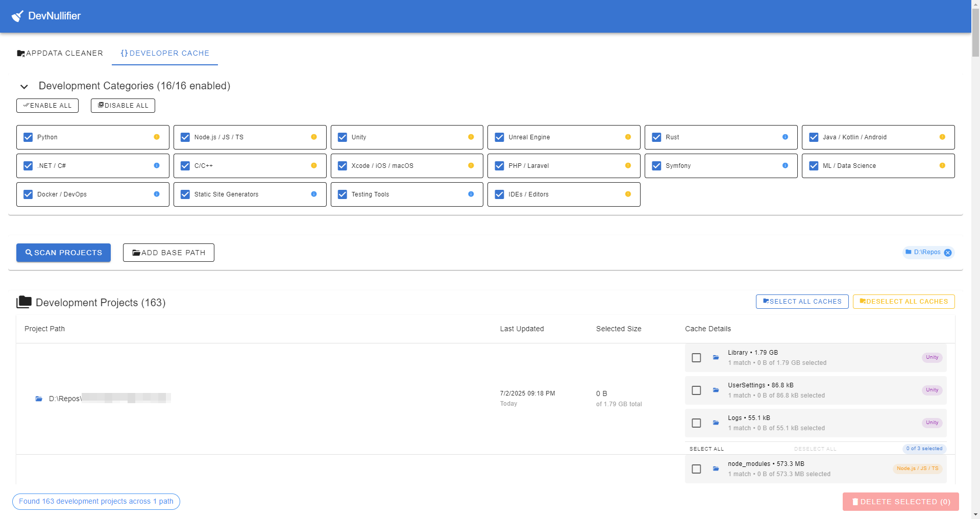Switch to the AppData Cleaner tab
Viewport: 980px width, 519px height.
click(x=60, y=53)
